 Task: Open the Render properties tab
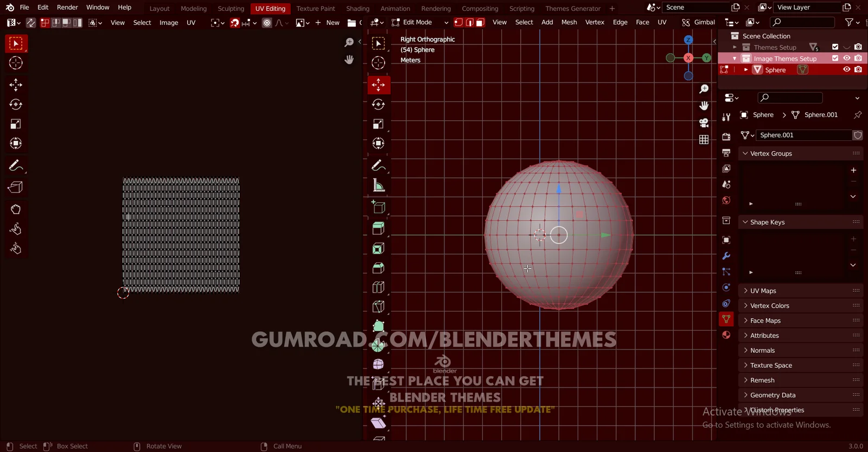click(726, 137)
